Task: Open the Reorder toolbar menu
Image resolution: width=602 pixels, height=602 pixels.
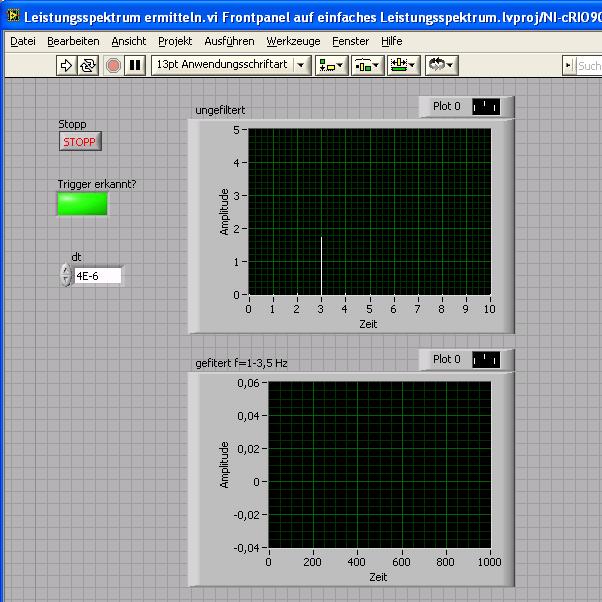Action: point(441,65)
